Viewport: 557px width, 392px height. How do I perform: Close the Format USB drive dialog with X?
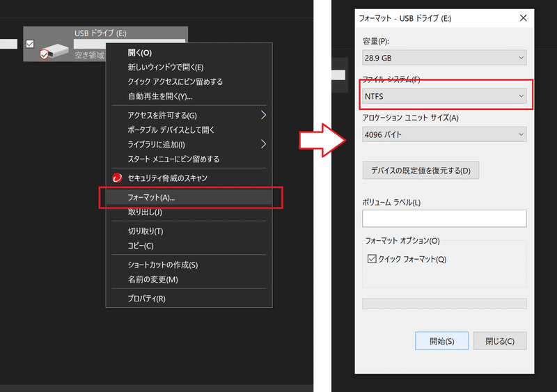pyautogui.click(x=524, y=18)
